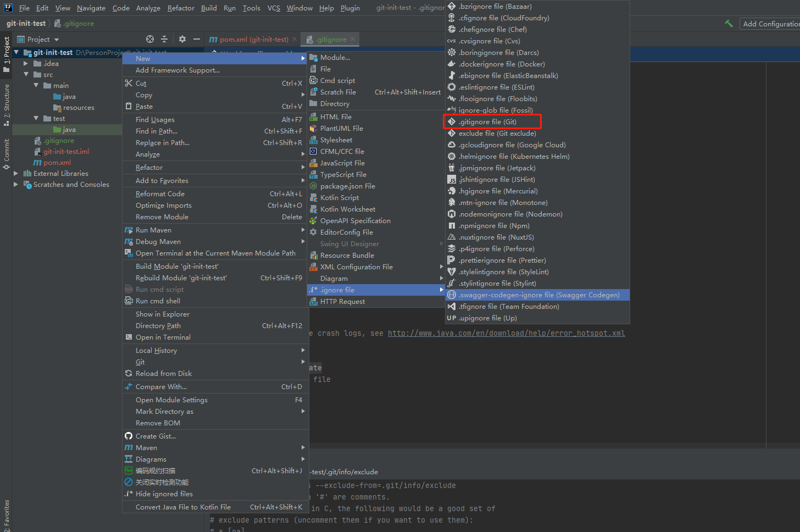Viewport: 800px width, 532px height.
Task: Select git-init-test.iml file in tree
Action: (x=66, y=152)
